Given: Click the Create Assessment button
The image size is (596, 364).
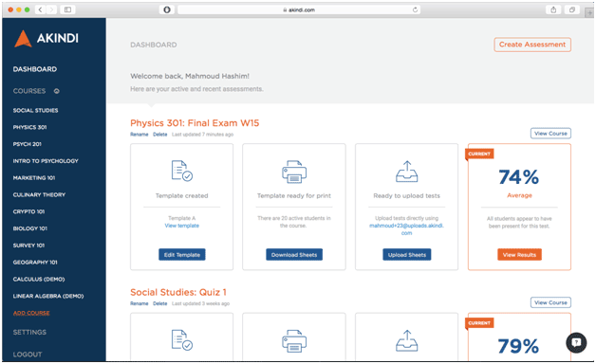Looking at the screenshot, I should [532, 45].
